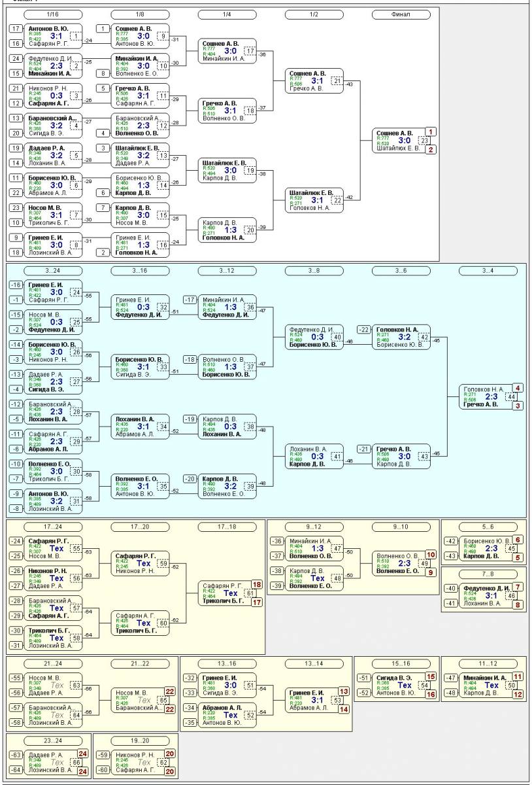532x785 pixels.
Task: Click red place number 2 beside Шатайлюк Е. В.
Action: (431, 149)
